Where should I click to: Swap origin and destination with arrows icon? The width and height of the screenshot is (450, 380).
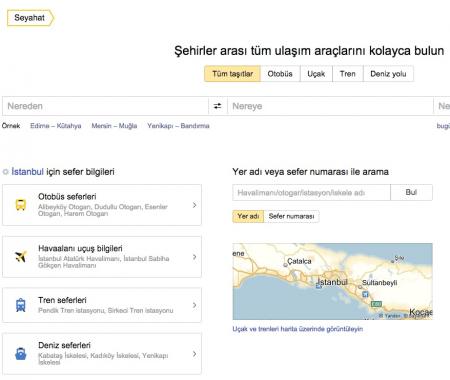click(x=218, y=106)
